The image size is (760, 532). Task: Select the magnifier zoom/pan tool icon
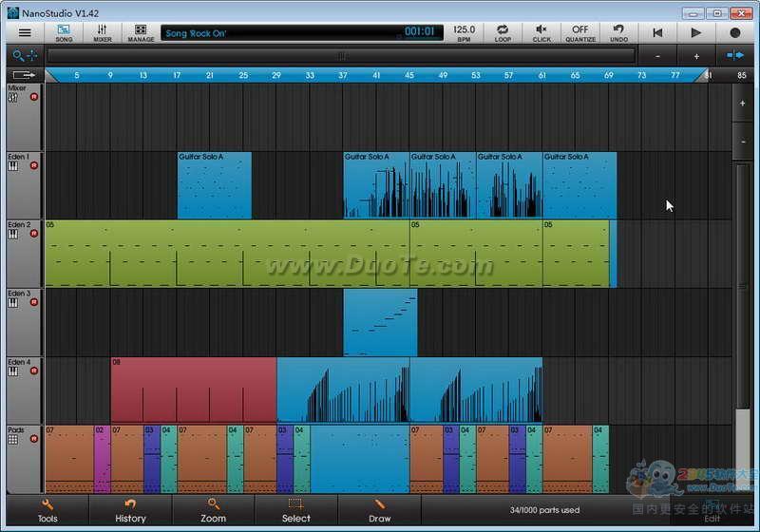point(26,56)
